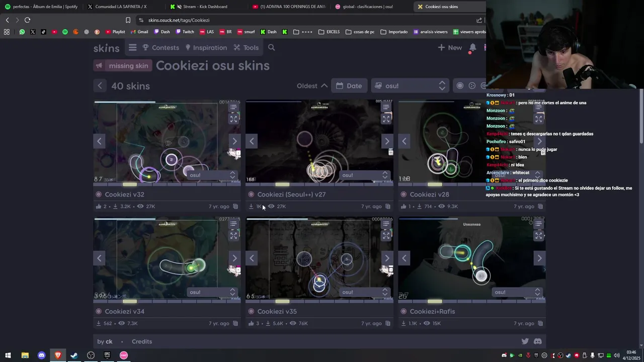Viewport: 644px width, 362px height.
Task: Download Cookiezi v34 via the download icon
Action: tap(99, 323)
